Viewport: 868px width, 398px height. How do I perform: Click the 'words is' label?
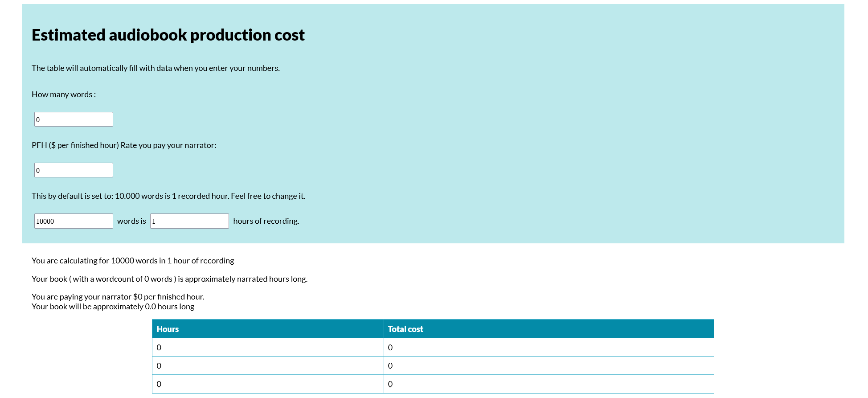pos(131,221)
